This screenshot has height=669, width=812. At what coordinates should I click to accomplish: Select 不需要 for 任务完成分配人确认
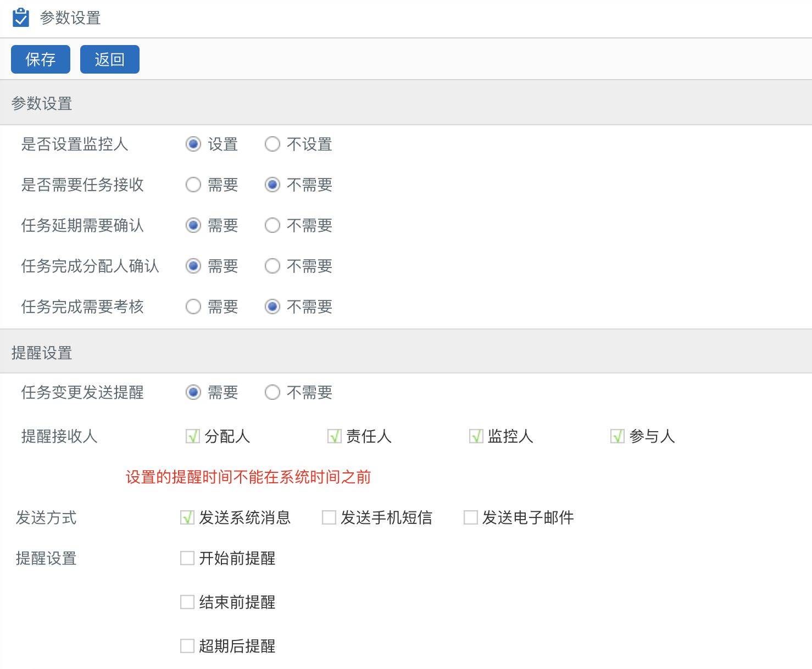click(x=272, y=266)
